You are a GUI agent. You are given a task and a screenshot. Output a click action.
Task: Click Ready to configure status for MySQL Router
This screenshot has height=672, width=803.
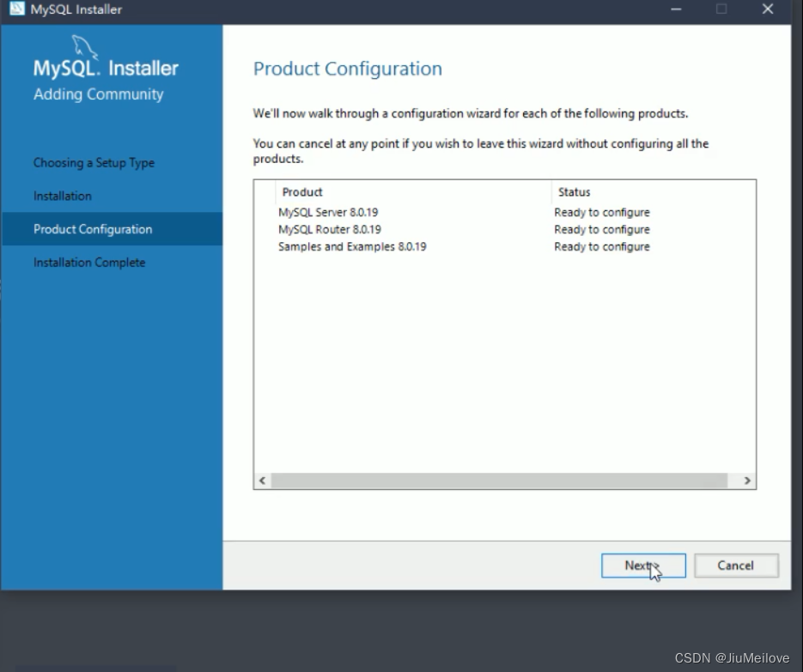tap(602, 229)
